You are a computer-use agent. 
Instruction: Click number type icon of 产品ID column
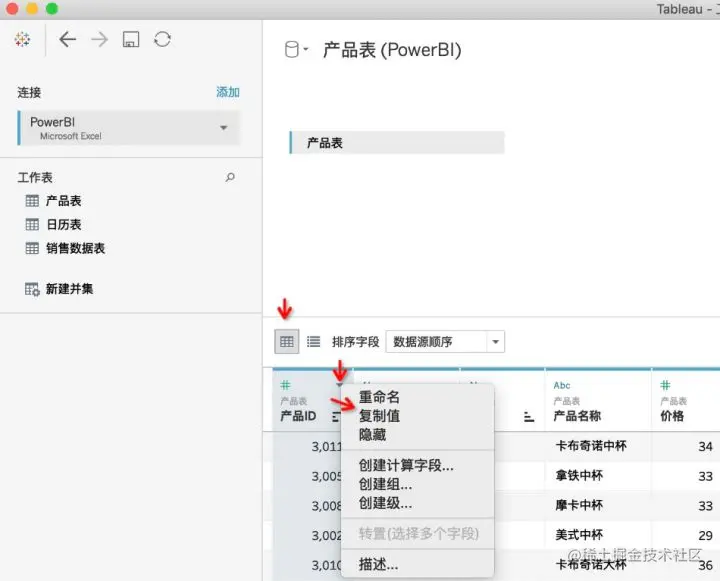[285, 385]
